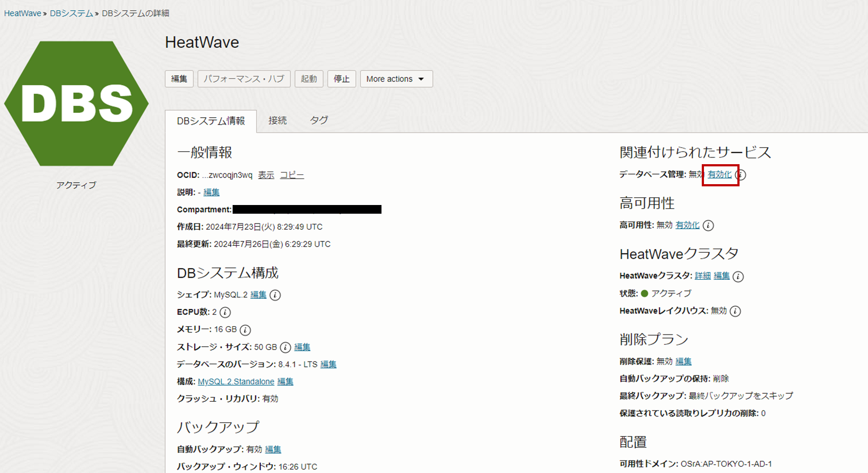The height and width of the screenshot is (473, 868).
Task: Open MySQL.2.Standalone configuration link
Action: click(x=236, y=382)
